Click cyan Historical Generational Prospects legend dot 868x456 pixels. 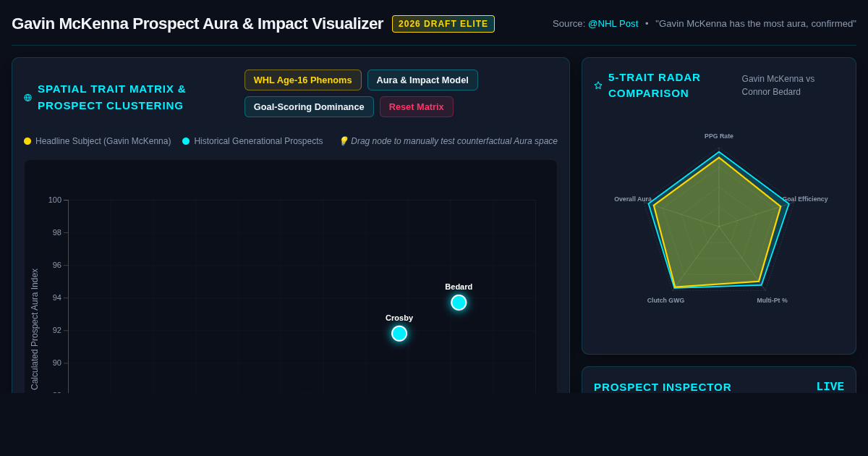click(186, 141)
